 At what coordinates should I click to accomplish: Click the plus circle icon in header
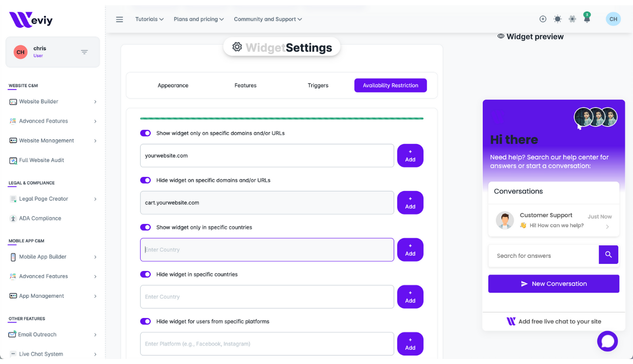[x=542, y=19]
